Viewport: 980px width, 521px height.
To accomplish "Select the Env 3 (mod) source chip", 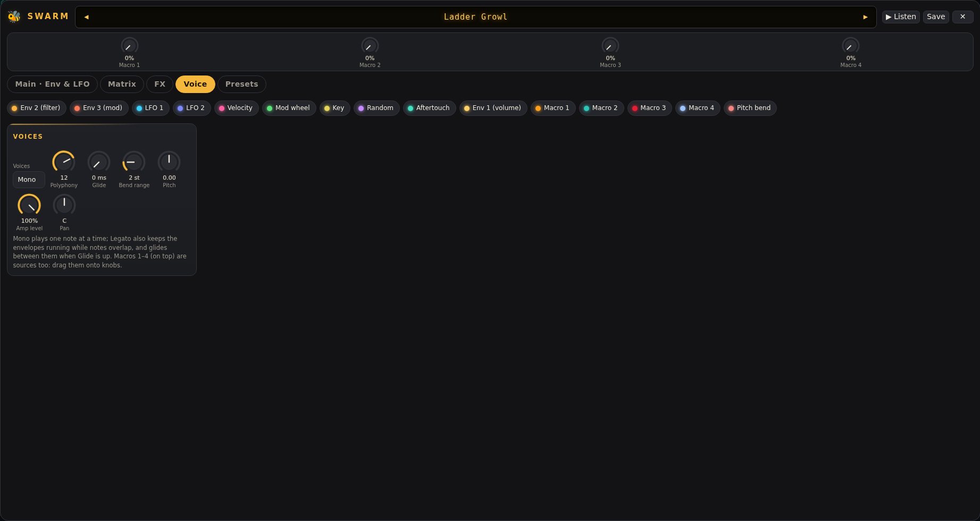I will pos(99,108).
